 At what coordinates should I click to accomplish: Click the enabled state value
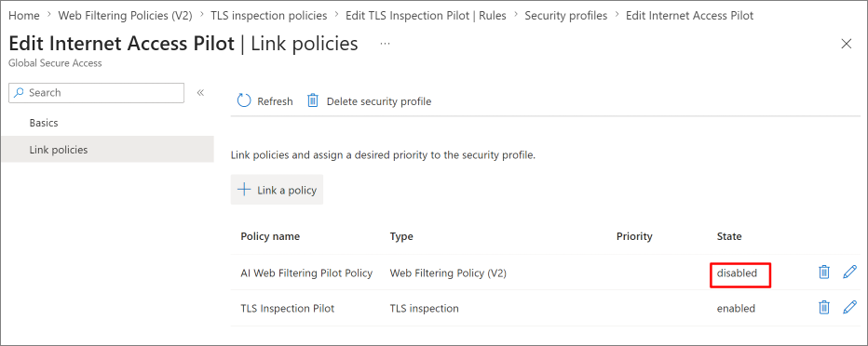point(736,308)
